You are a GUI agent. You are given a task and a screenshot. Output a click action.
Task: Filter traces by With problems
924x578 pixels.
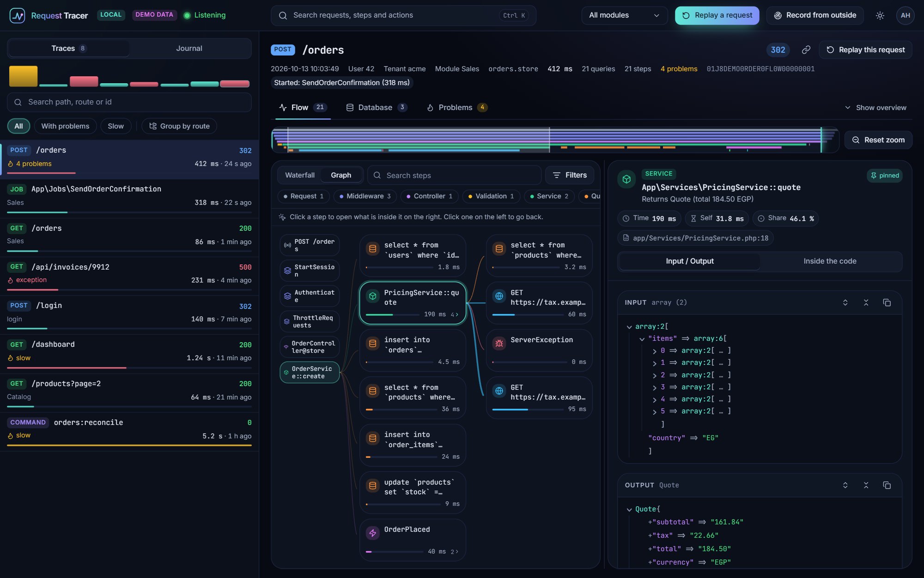65,126
